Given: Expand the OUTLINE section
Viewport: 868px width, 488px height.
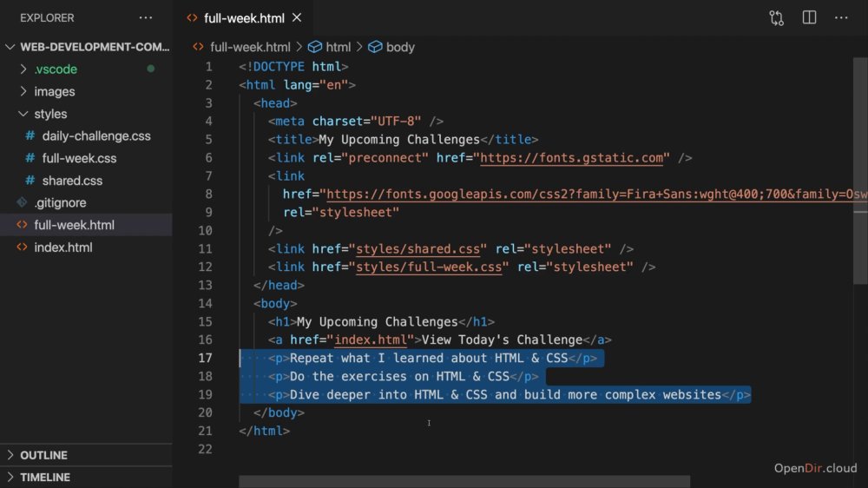Looking at the screenshot, I should [x=10, y=455].
